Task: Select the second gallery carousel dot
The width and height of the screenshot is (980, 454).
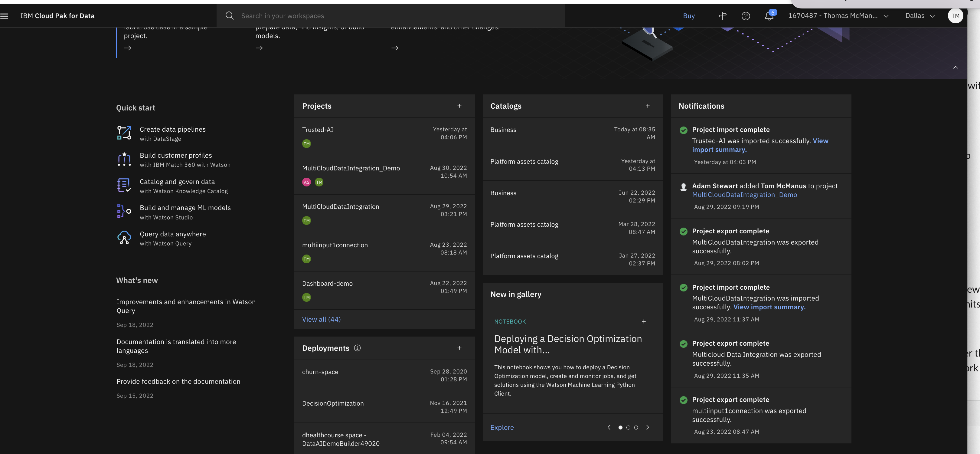Action: 628,427
